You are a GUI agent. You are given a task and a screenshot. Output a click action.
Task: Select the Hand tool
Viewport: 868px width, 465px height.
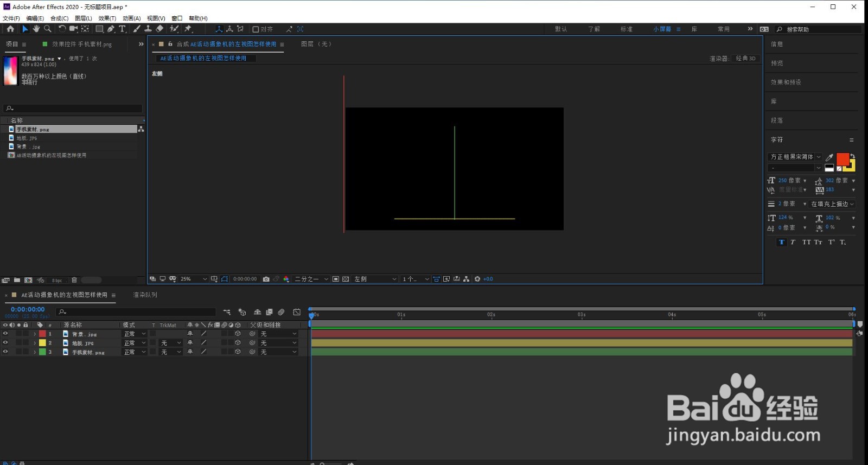coord(36,29)
